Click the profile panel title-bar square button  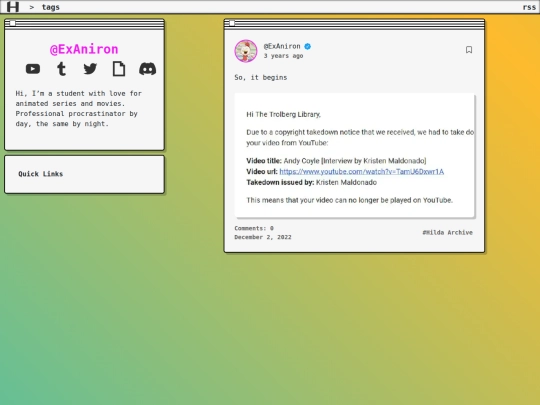(x=13, y=23)
